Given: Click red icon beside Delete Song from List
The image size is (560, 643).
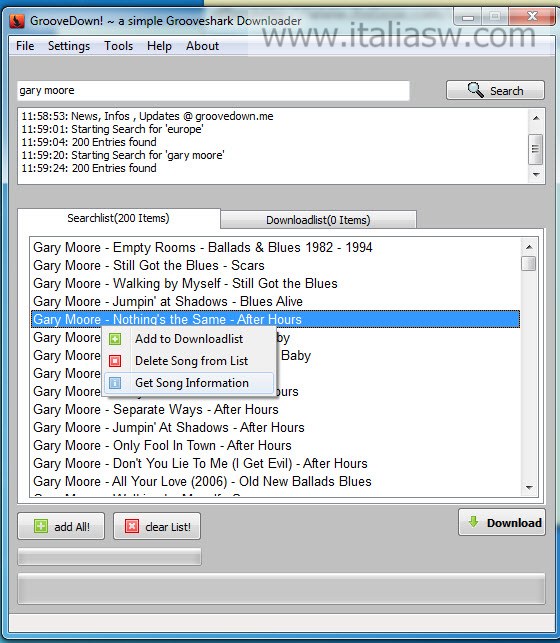Looking at the screenshot, I should coord(115,361).
